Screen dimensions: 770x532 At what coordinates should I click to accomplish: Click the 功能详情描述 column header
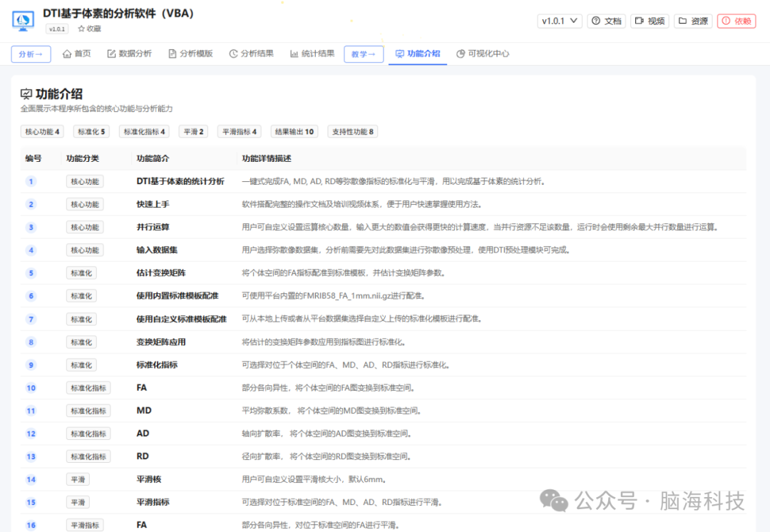point(267,158)
